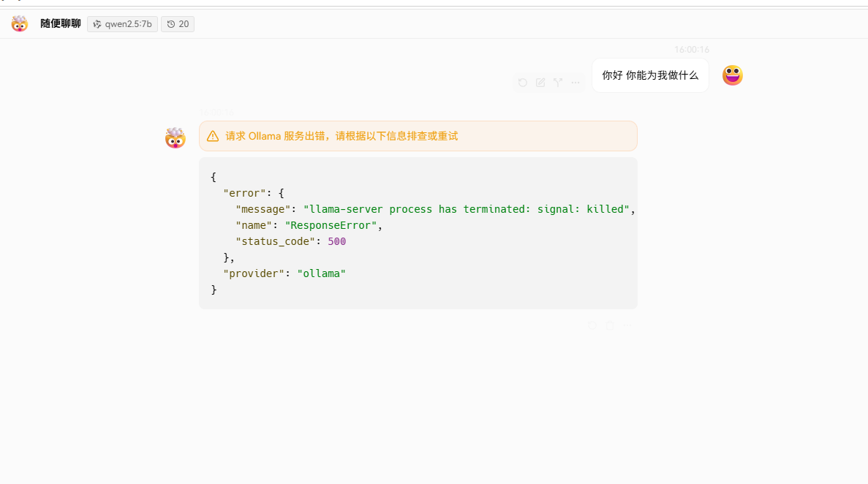Click the status code value 500

(336, 241)
